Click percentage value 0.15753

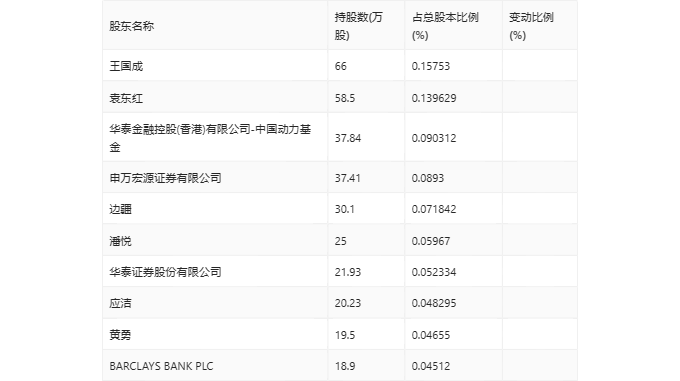[431, 66]
